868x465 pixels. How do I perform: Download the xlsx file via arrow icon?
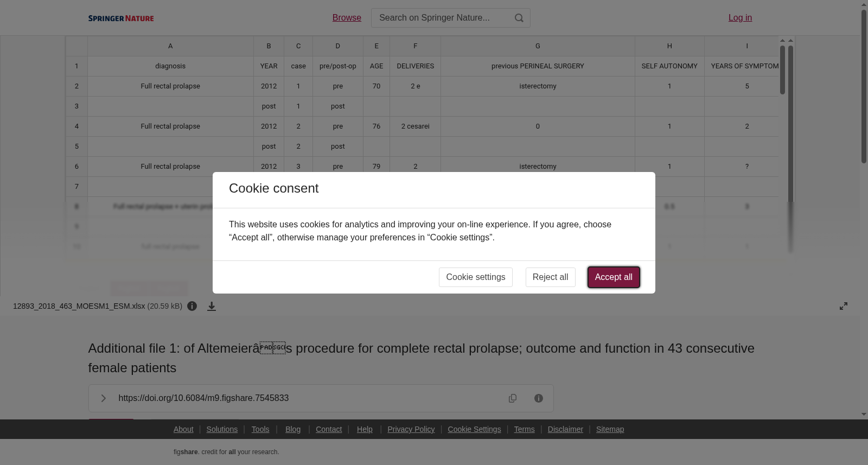coord(212,307)
